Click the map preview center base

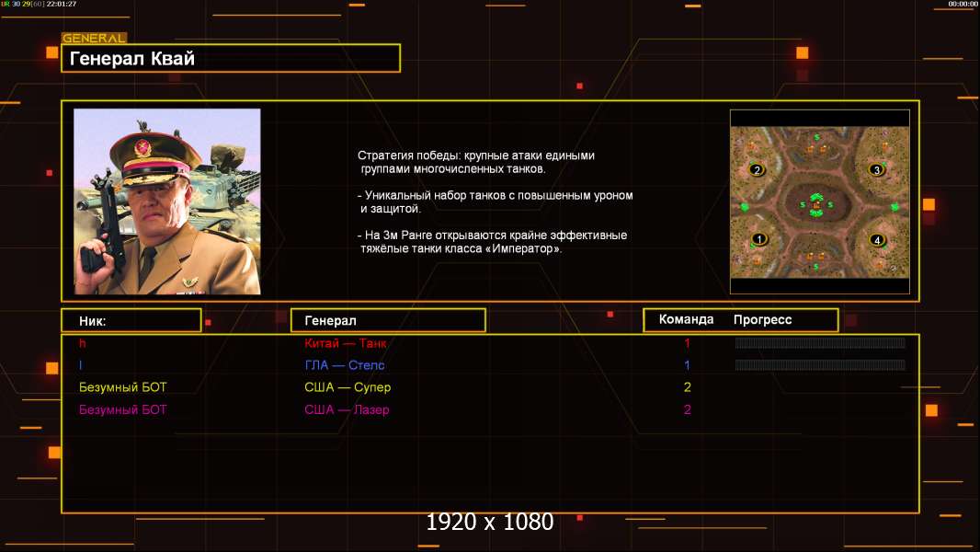(x=816, y=204)
